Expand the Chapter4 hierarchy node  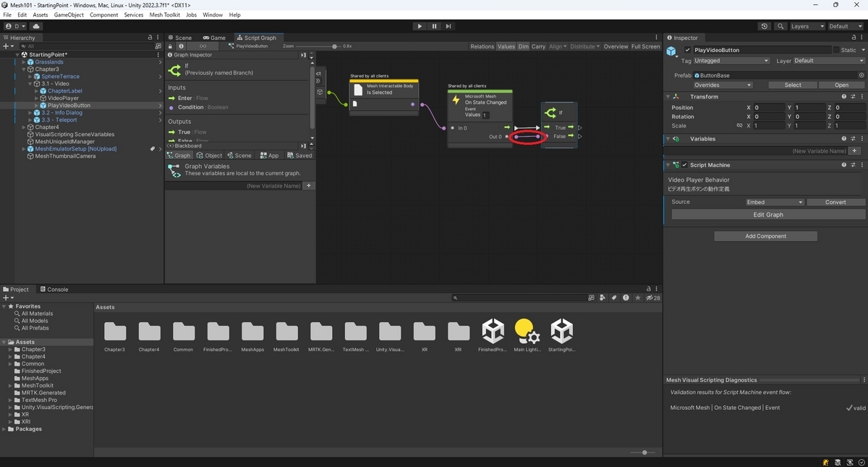pyautogui.click(x=25, y=127)
